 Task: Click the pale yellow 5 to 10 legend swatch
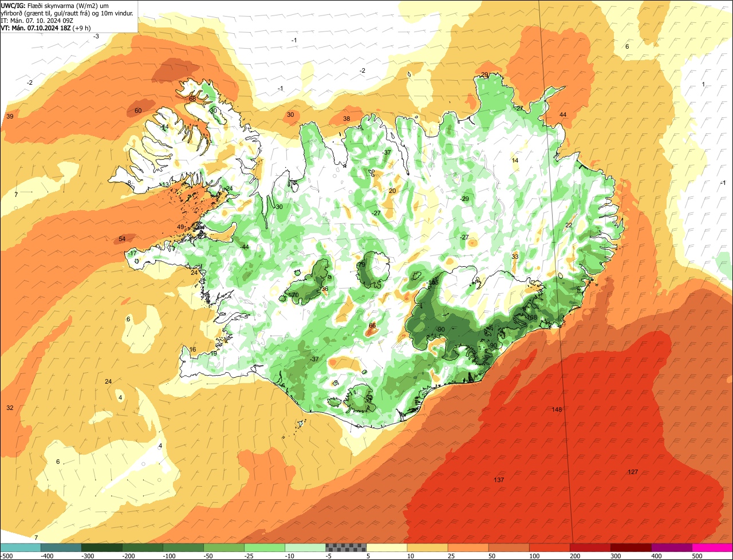387,547
